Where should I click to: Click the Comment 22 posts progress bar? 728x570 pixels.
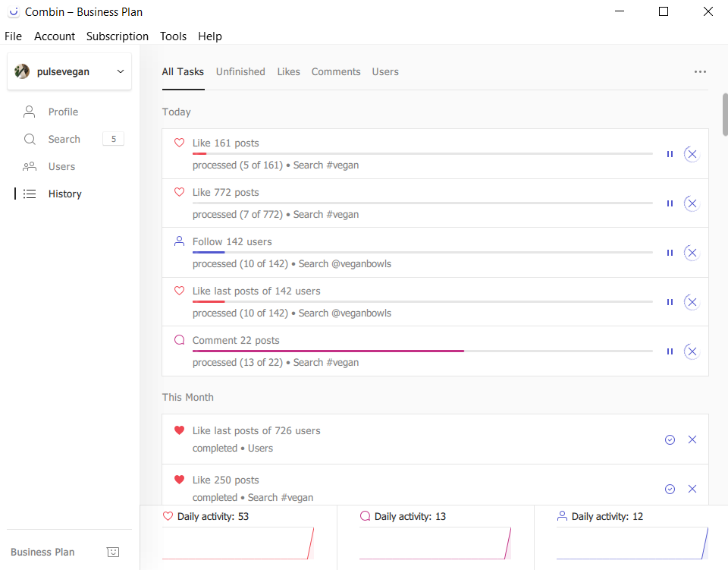click(422, 351)
